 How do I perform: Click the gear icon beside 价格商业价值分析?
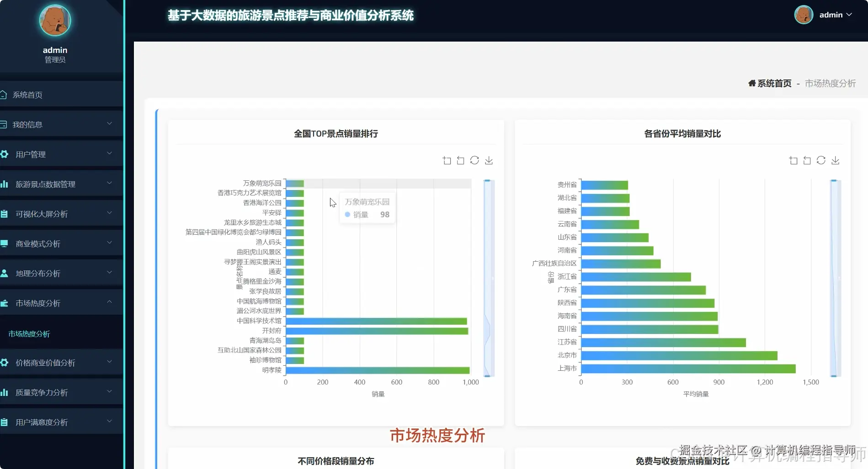(4, 363)
